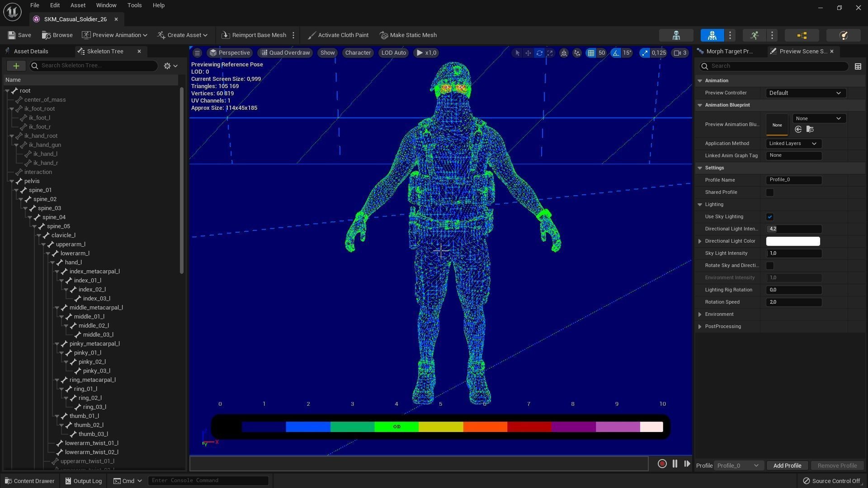This screenshot has height=488, width=868.
Task: Click Make Static Mesh button
Action: (408, 35)
